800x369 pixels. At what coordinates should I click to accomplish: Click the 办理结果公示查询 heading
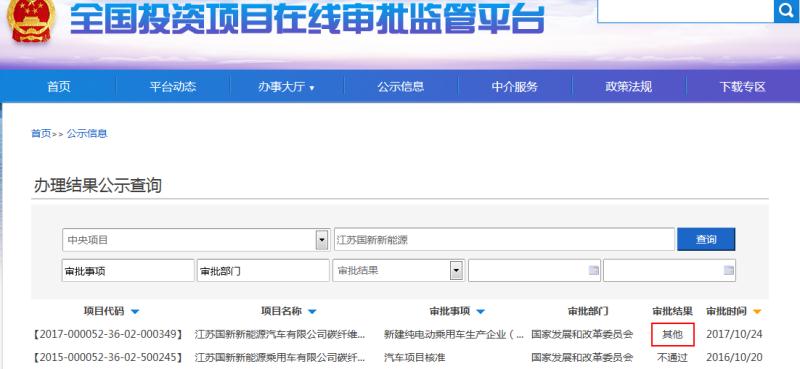point(97,186)
